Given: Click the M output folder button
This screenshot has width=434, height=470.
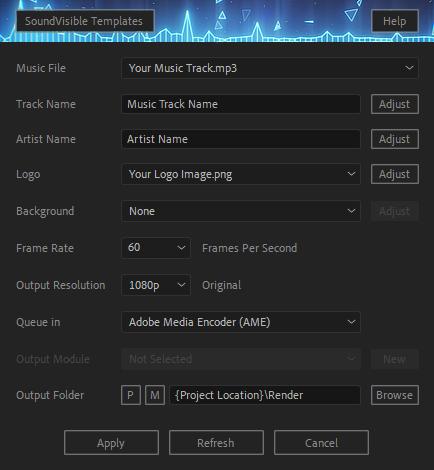Looking at the screenshot, I should point(155,395).
